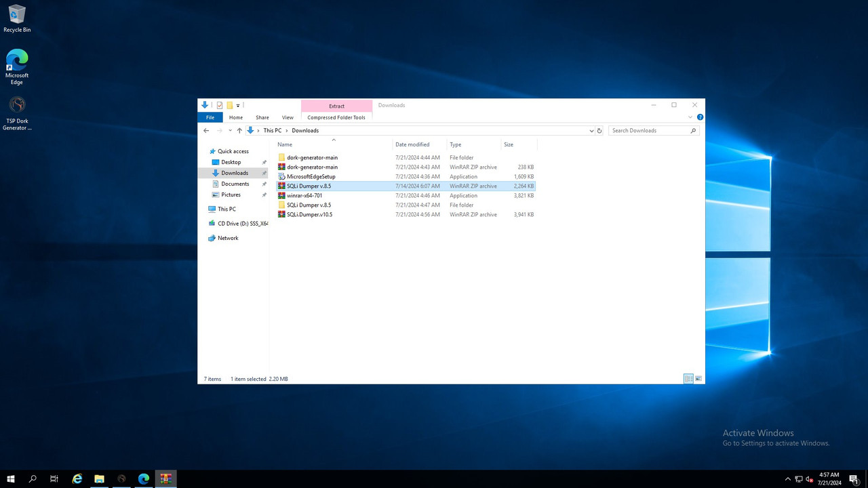Open the Compressed Folder Tools tab
868x488 pixels.
[336, 117]
